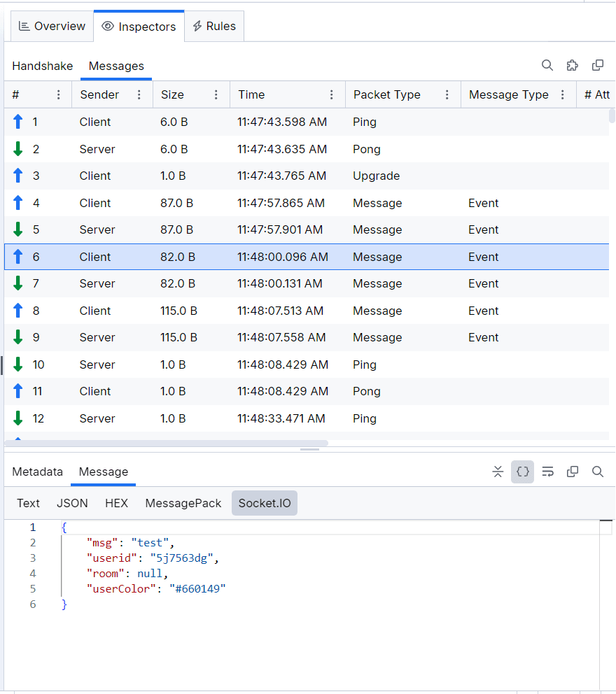616x694 pixels.
Task: Open the Sender column options menu
Action: tap(139, 94)
